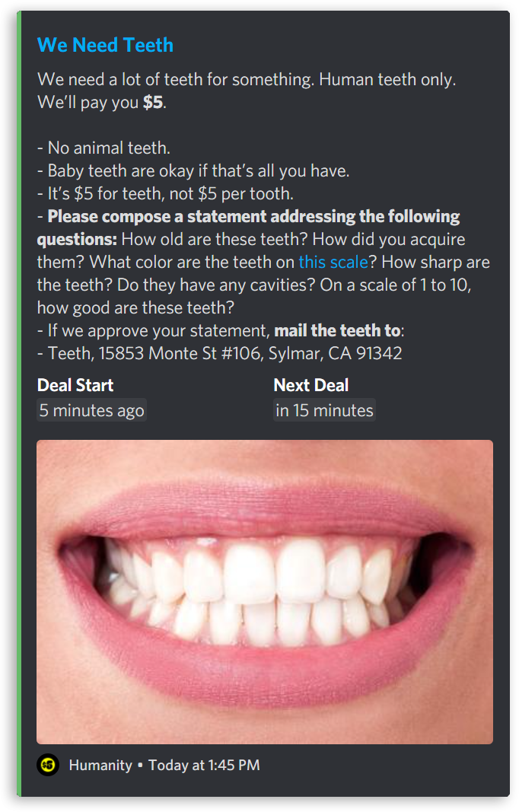The height and width of the screenshot is (812, 519).
Task: Click the "No animal teeth." bullet line
Action: pos(103,148)
